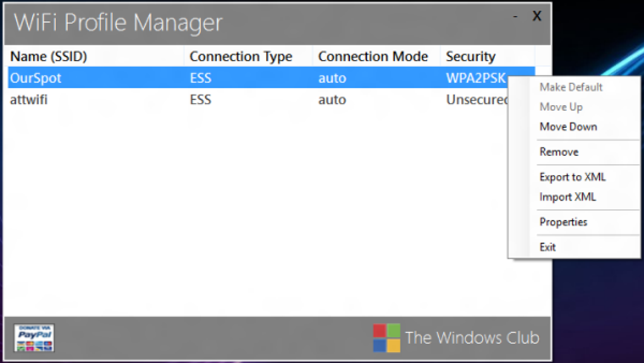This screenshot has height=363, width=644.
Task: Minimize the WiFi Profile Manager window
Action: (x=516, y=16)
